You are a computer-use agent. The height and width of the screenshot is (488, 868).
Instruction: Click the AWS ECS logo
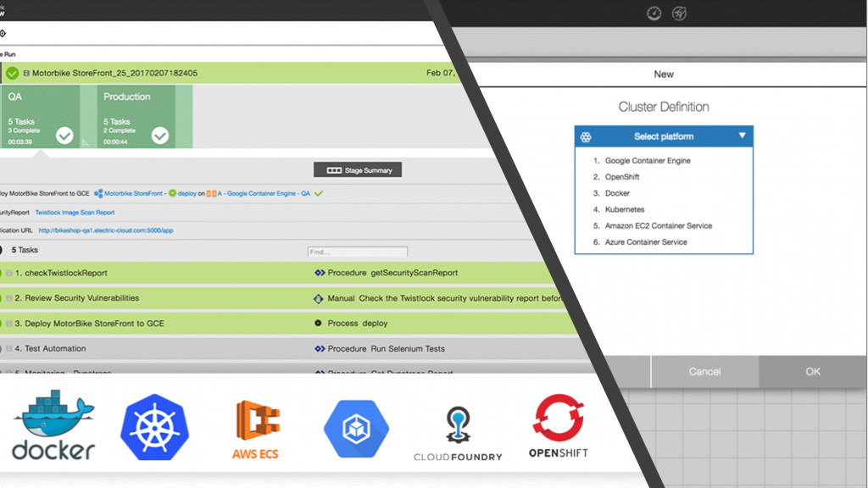click(x=256, y=430)
